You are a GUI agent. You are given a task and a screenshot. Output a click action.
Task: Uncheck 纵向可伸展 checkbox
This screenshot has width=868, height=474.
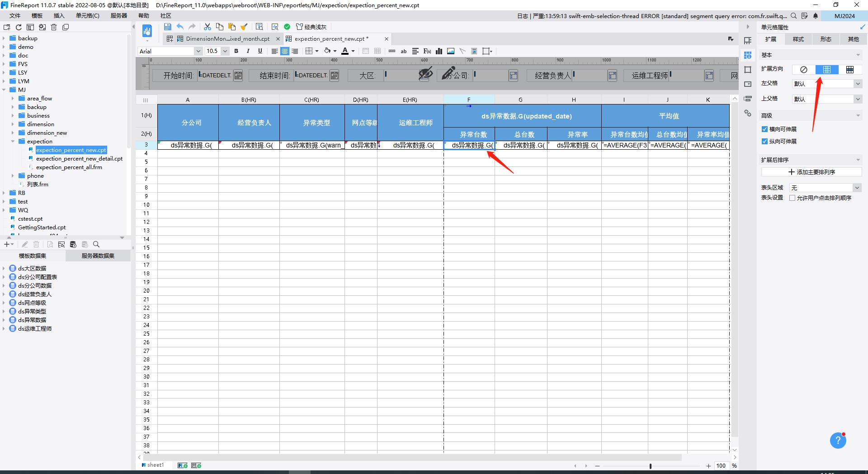click(764, 142)
